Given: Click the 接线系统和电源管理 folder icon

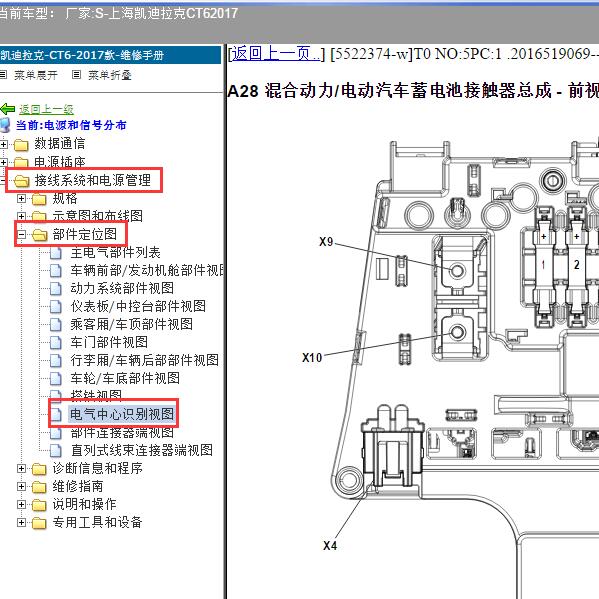Looking at the screenshot, I should [21, 181].
